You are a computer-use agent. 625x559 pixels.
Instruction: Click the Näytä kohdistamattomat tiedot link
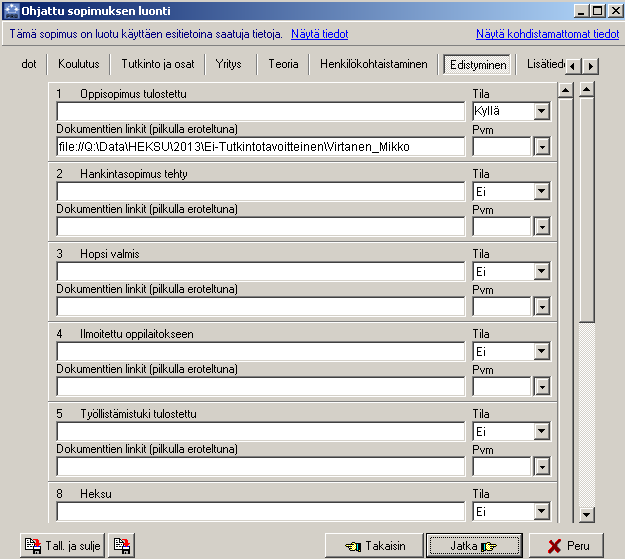(x=548, y=34)
